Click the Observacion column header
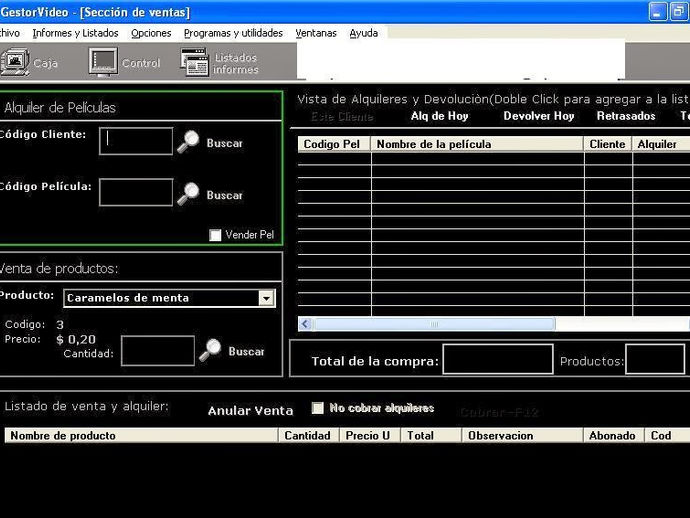This screenshot has width=690, height=518. [x=522, y=436]
